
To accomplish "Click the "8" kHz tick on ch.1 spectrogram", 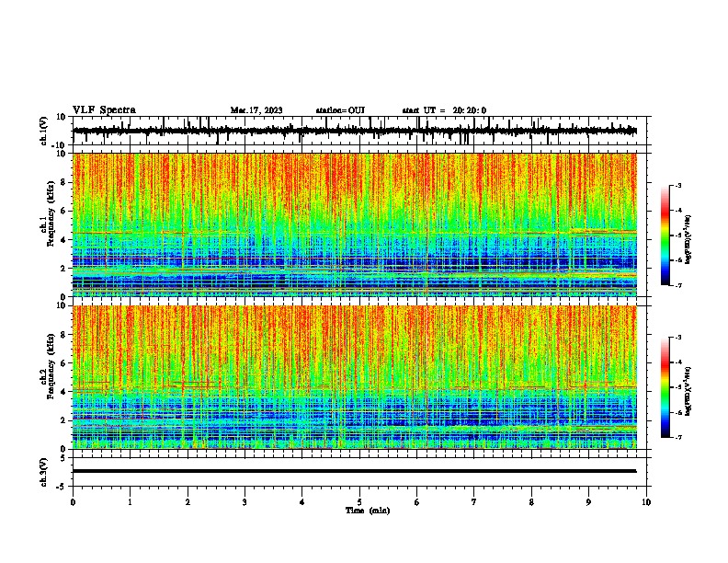I will [63, 182].
